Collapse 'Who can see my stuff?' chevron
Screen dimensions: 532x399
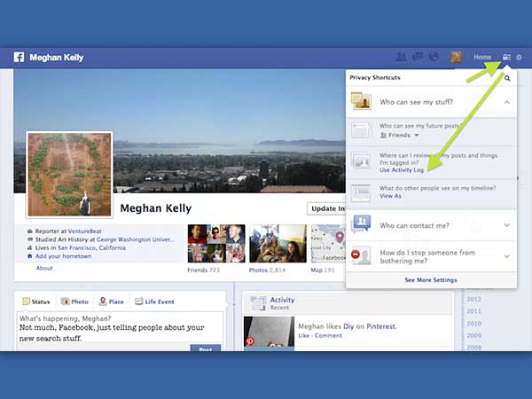(x=507, y=102)
